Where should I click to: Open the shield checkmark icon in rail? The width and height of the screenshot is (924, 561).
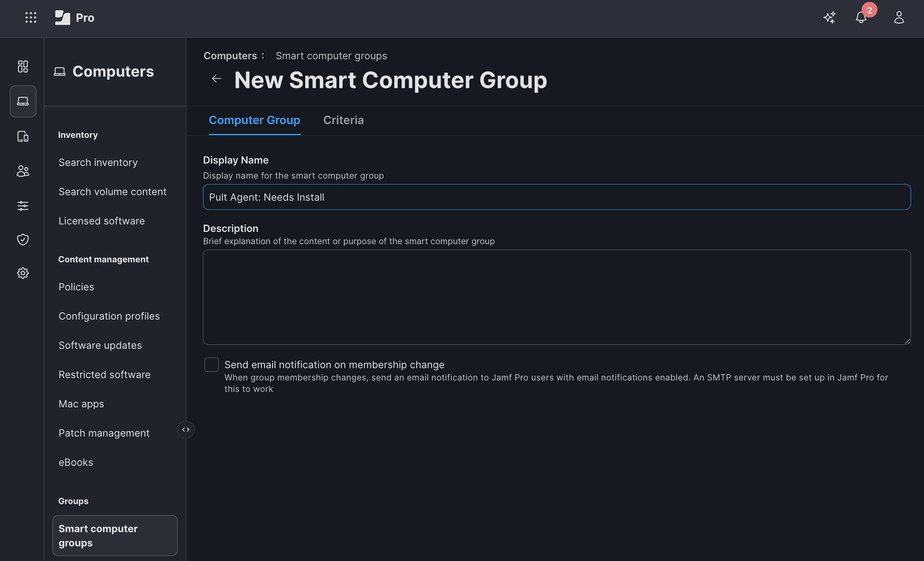click(x=23, y=239)
